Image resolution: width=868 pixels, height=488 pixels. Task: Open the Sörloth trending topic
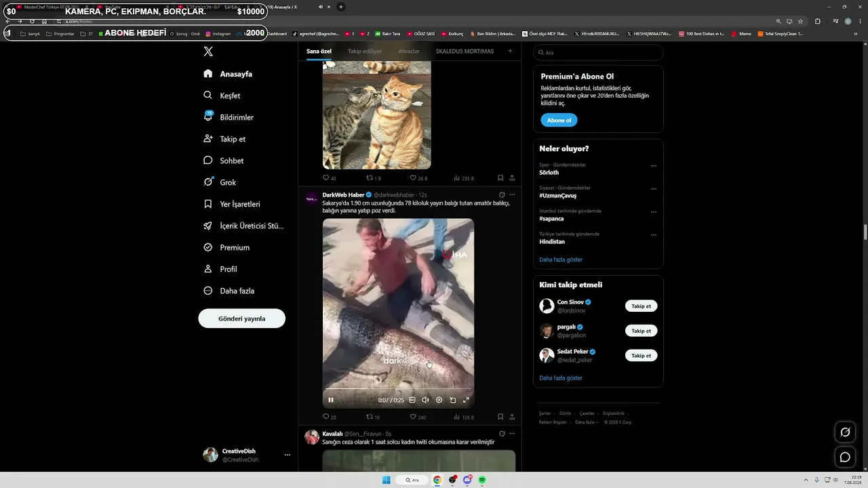pyautogui.click(x=549, y=173)
